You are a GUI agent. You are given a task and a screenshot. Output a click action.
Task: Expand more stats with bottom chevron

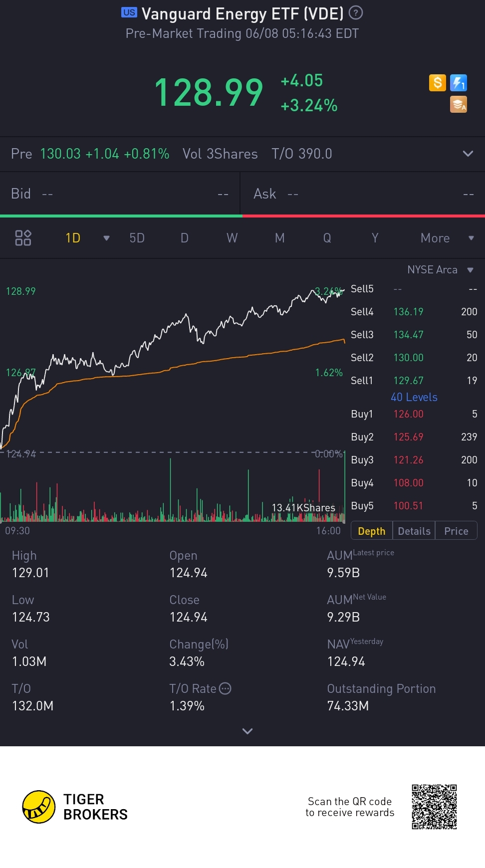click(247, 731)
